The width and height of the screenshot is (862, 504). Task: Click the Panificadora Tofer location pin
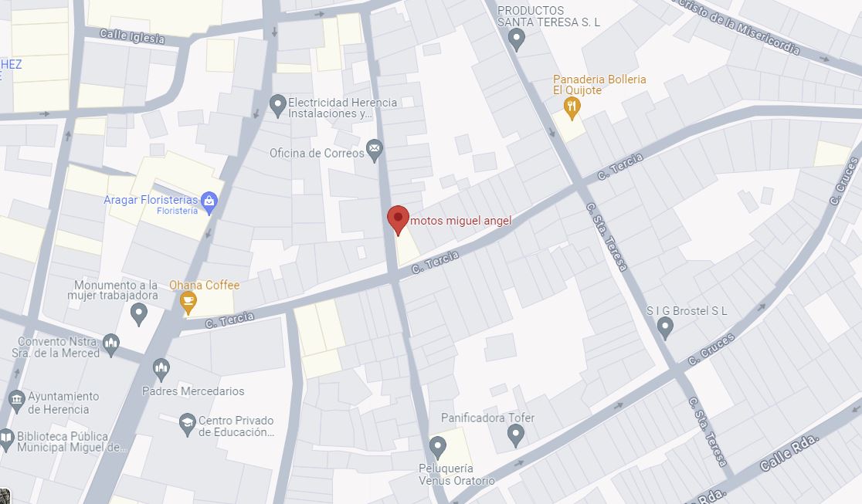click(515, 436)
